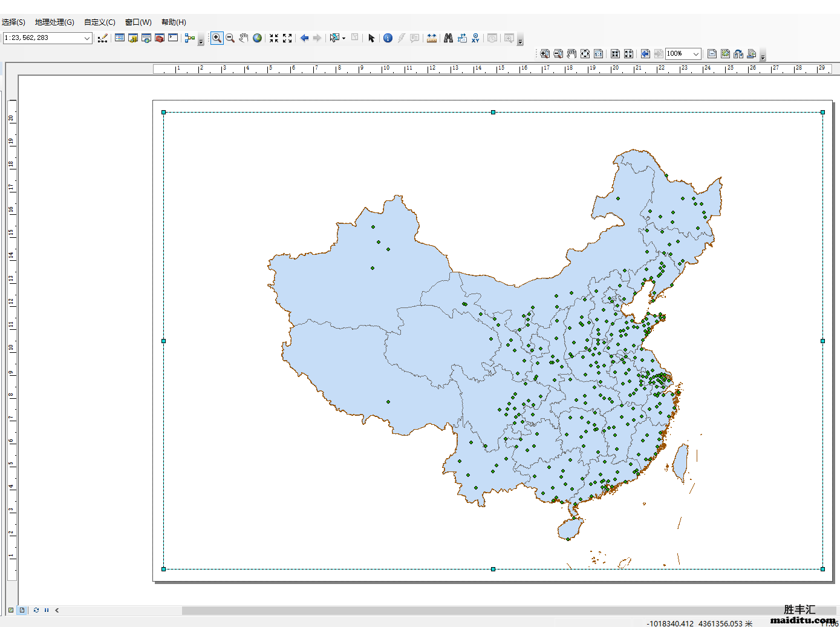Image resolution: width=840 pixels, height=627 pixels.
Task: Open the map scale dropdown
Action: click(86, 38)
